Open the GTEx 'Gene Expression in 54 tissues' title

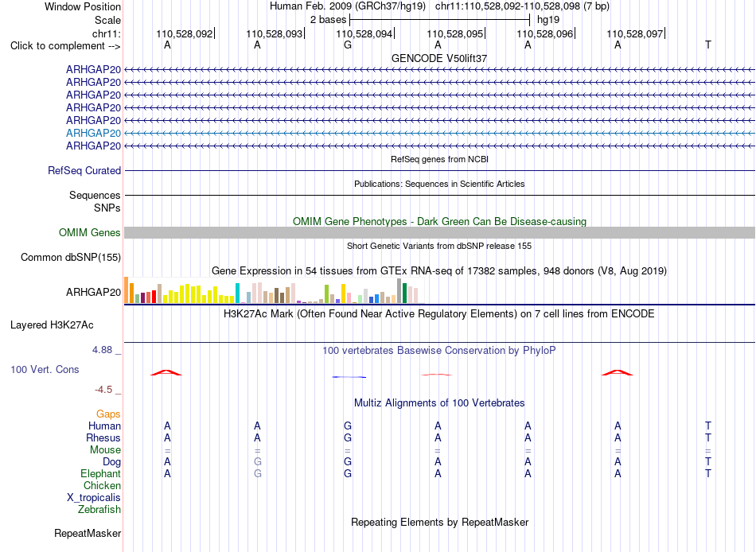(439, 271)
